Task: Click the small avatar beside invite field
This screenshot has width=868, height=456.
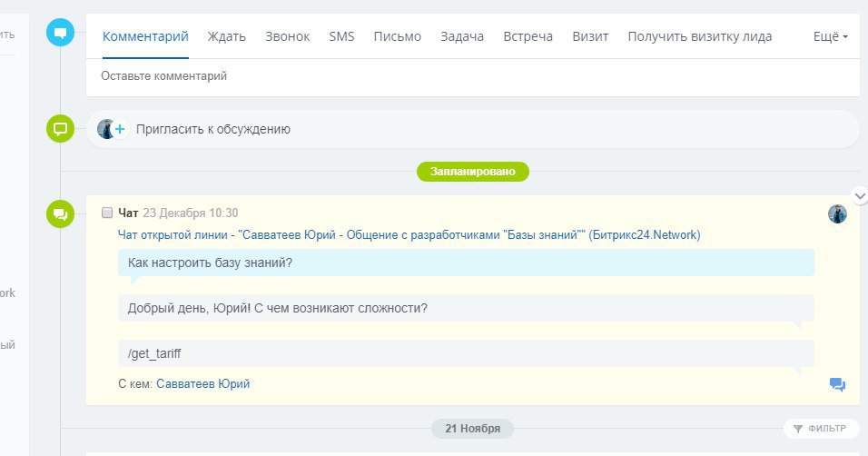Action: 104,129
